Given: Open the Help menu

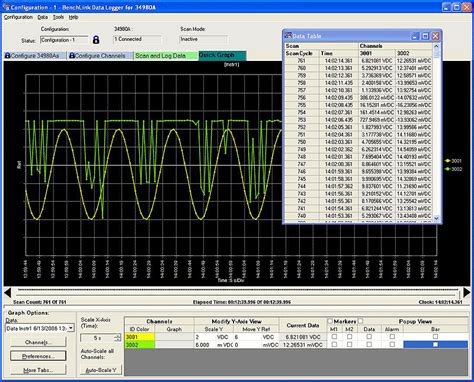Looking at the screenshot, I should pyautogui.click(x=73, y=17).
